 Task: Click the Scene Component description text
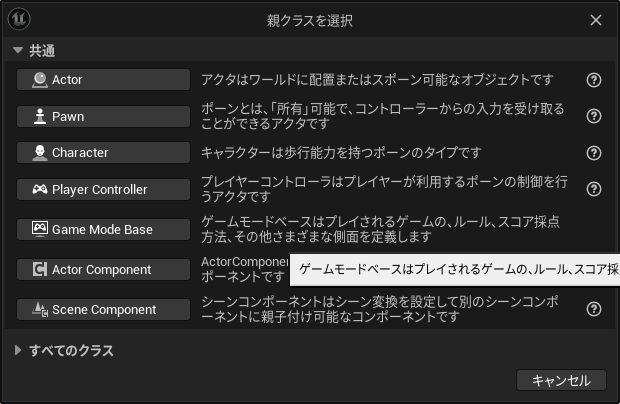point(380,309)
